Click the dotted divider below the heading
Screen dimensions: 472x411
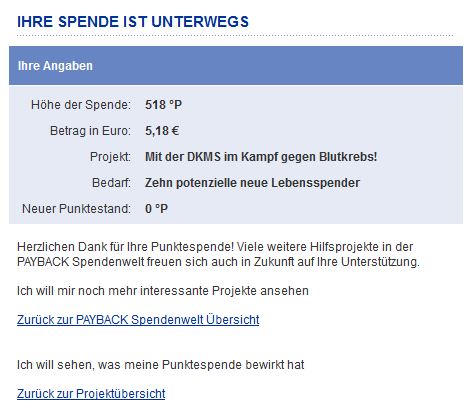(236, 35)
